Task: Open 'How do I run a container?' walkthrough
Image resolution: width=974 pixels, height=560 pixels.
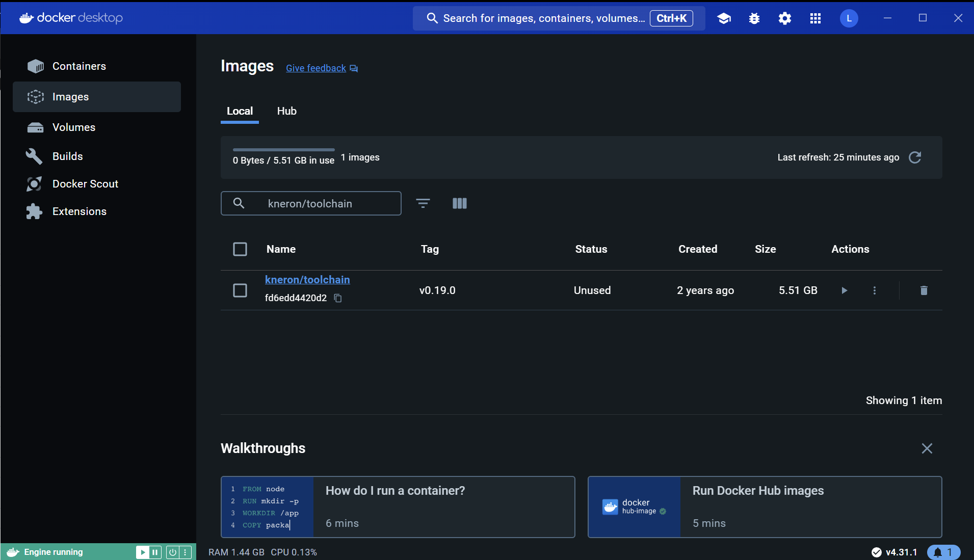Action: pyautogui.click(x=398, y=507)
